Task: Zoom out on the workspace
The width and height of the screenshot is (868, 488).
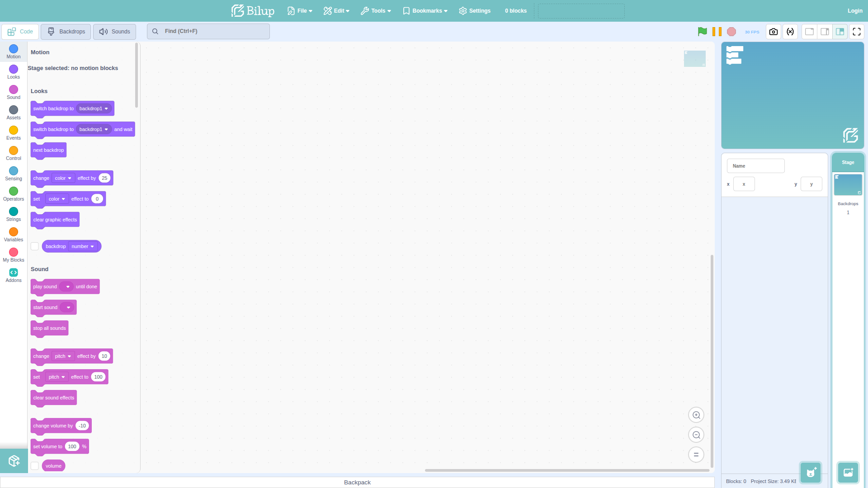Action: pos(696,435)
